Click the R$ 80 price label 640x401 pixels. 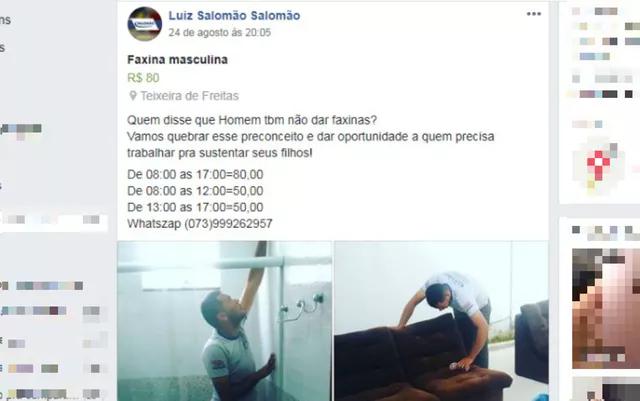click(143, 78)
